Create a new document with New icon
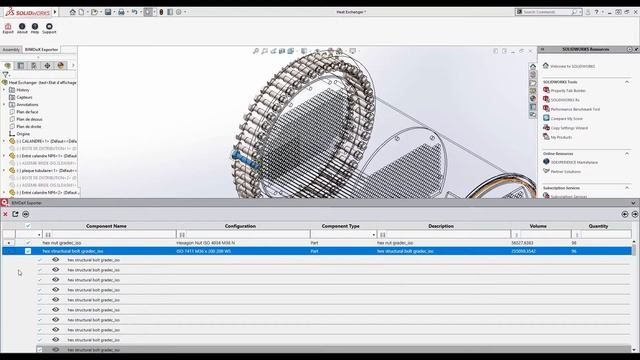Image resolution: width=640 pixels, height=360 pixels. click(x=81, y=12)
